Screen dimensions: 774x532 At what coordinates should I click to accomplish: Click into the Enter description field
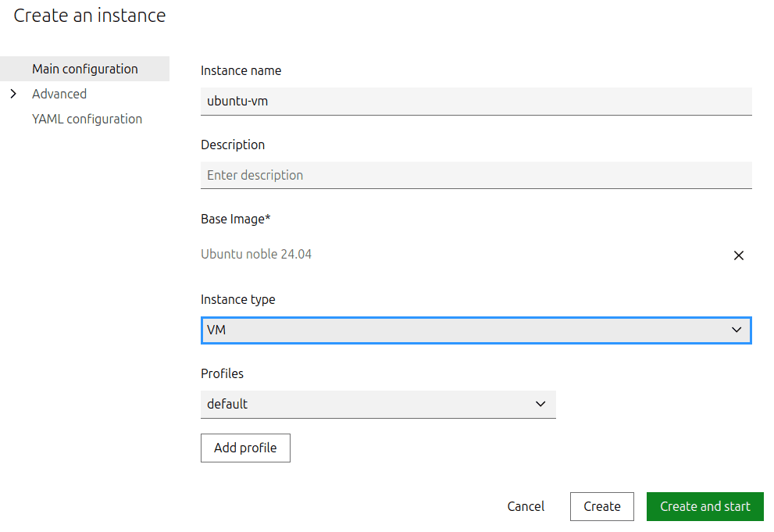(475, 175)
